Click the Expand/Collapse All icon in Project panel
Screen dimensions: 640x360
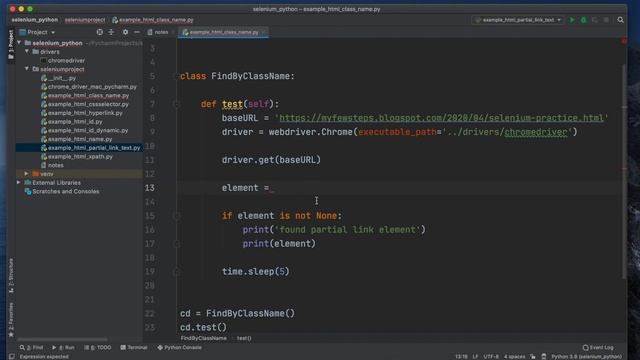pyautogui.click(x=111, y=32)
